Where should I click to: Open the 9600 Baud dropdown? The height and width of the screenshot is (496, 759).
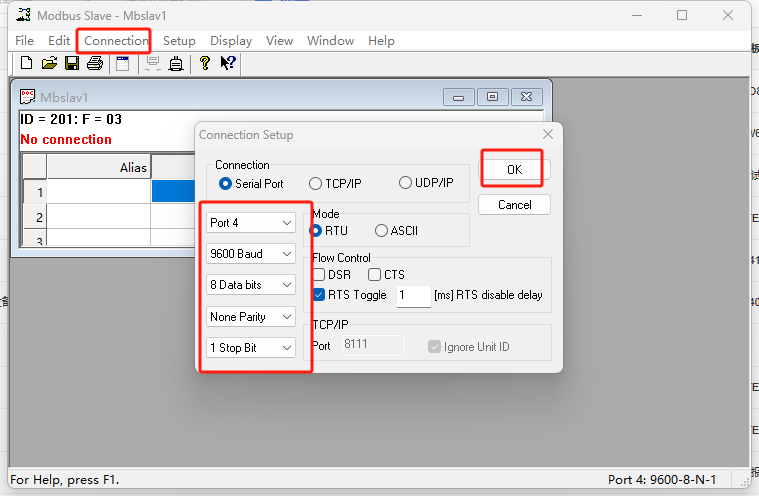251,254
